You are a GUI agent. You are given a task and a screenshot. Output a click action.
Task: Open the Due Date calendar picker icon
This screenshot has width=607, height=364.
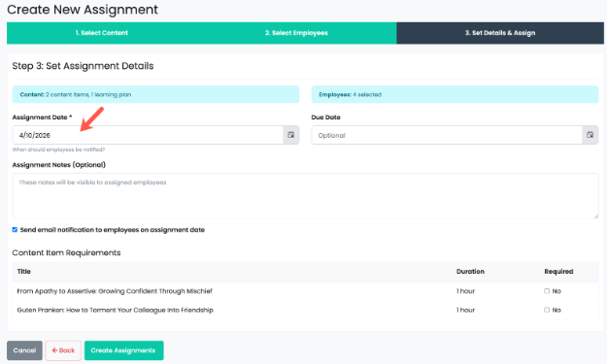click(x=590, y=135)
